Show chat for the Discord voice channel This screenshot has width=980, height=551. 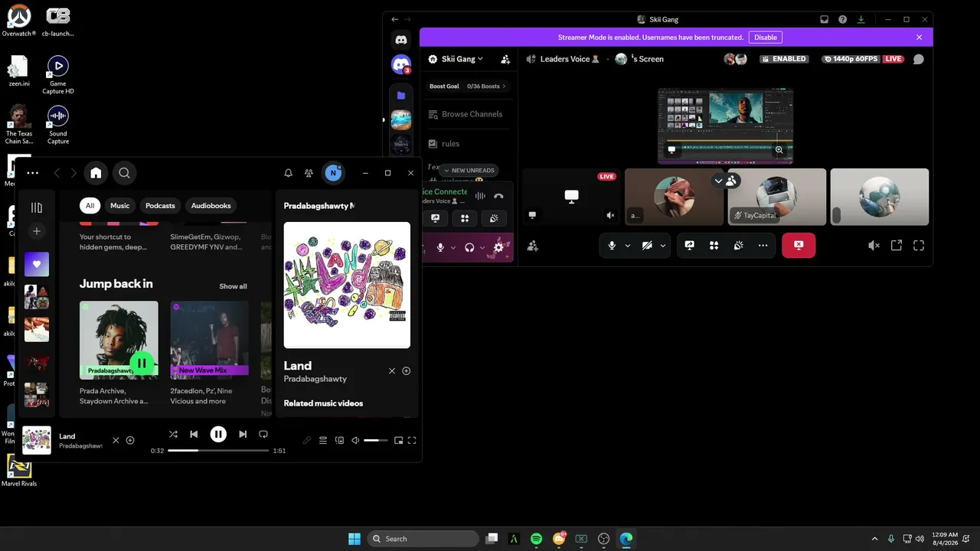coord(919,59)
